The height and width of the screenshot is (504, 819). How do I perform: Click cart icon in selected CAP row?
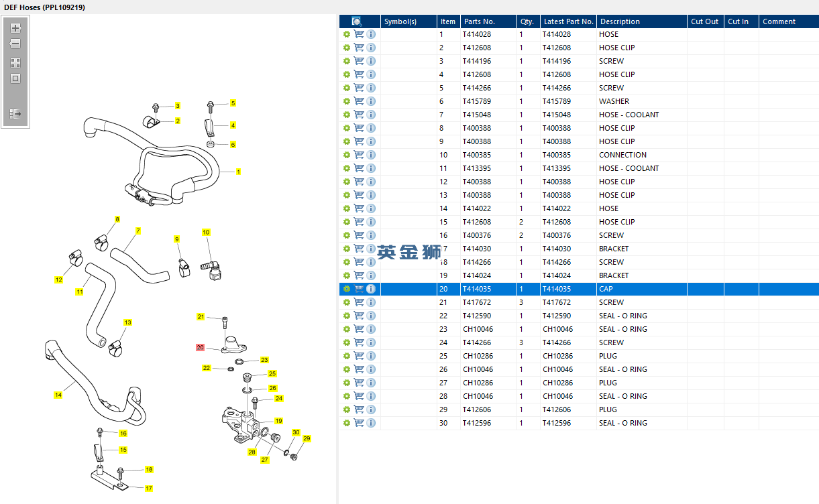pos(359,289)
